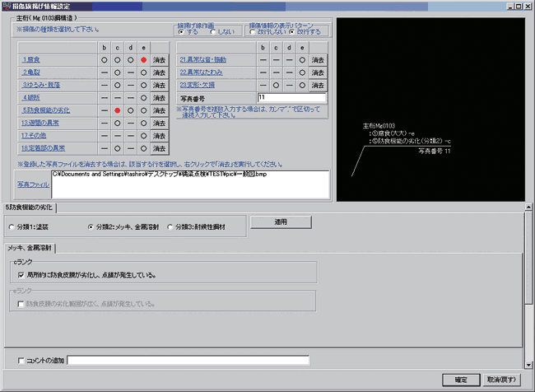Viewport: 535px width, 392px height.
Task: Select rank d for 5.防食機能の劣化
Action: pos(130,110)
